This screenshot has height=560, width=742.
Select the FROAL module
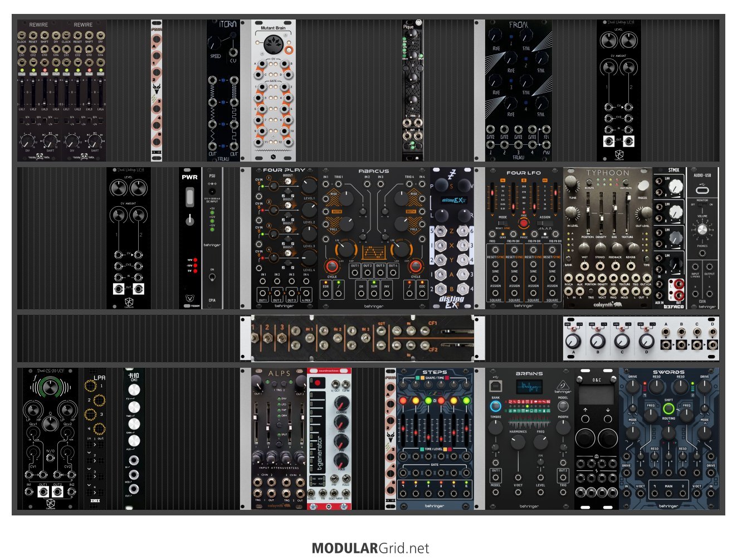(519, 90)
